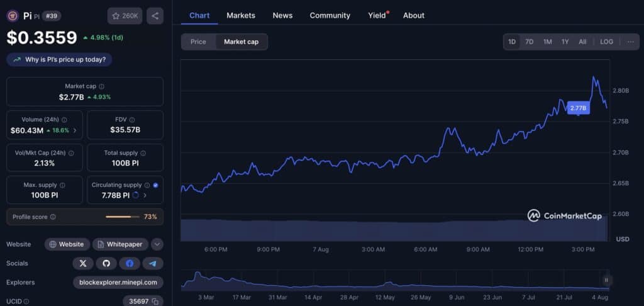
Task: Click the info icon beside Circulating supply
Action: [147, 185]
